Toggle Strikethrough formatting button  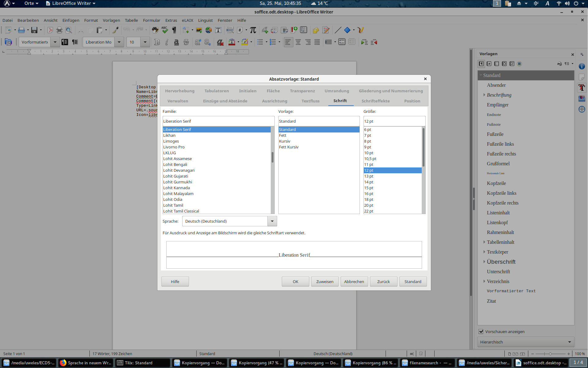pyautogui.click(x=186, y=42)
